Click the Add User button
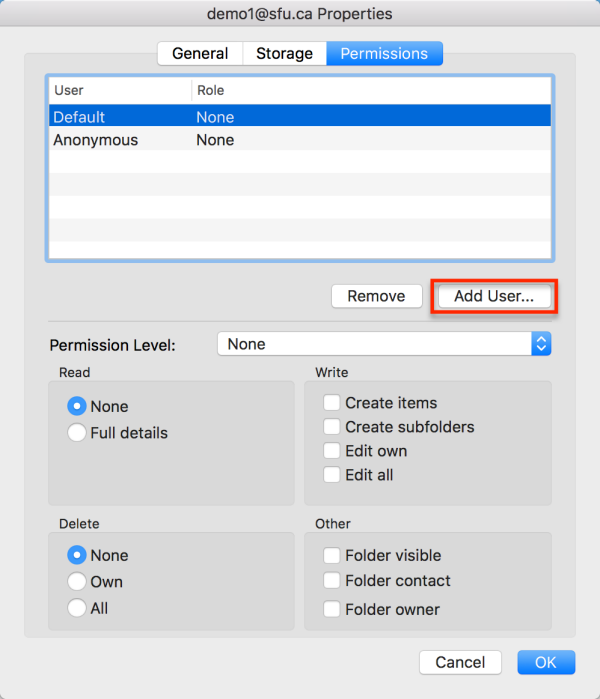This screenshot has height=699, width=600. pos(494,296)
